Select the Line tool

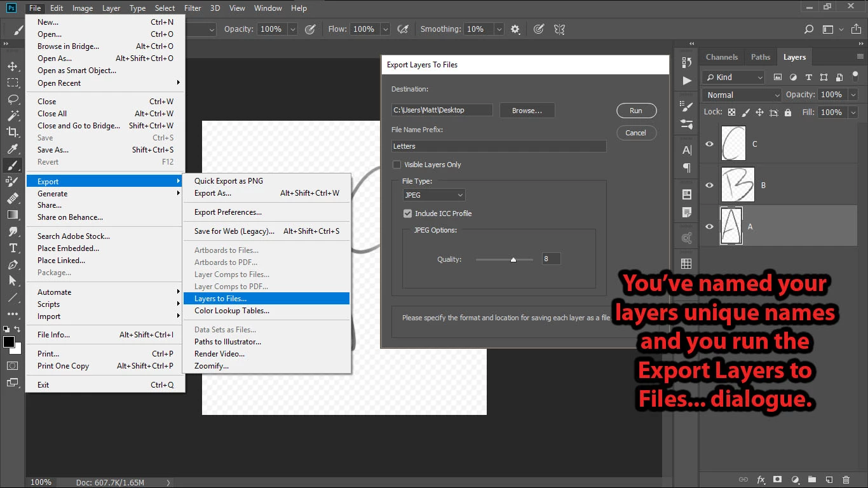[x=12, y=297]
